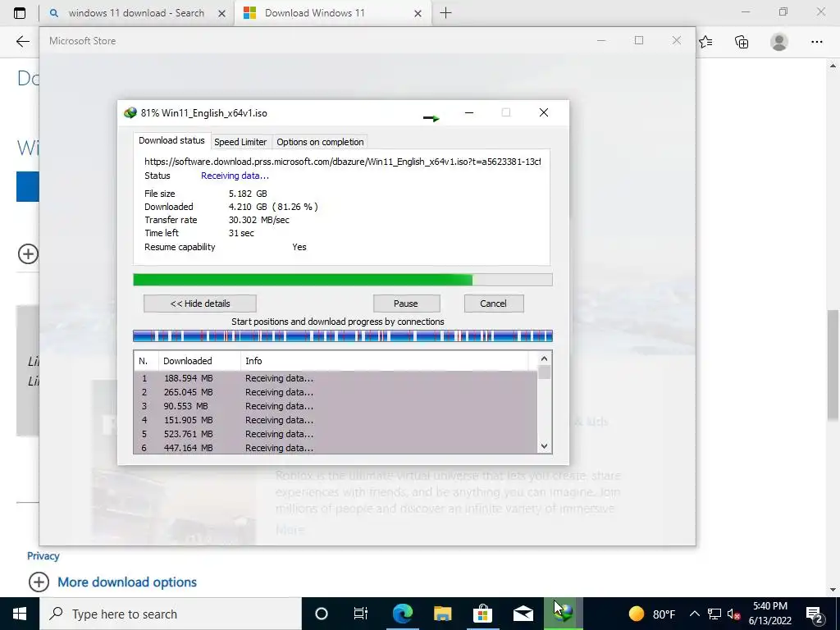This screenshot has width=840, height=630.
Task: Switch to Download Windows 11 tab
Action: pos(331,13)
